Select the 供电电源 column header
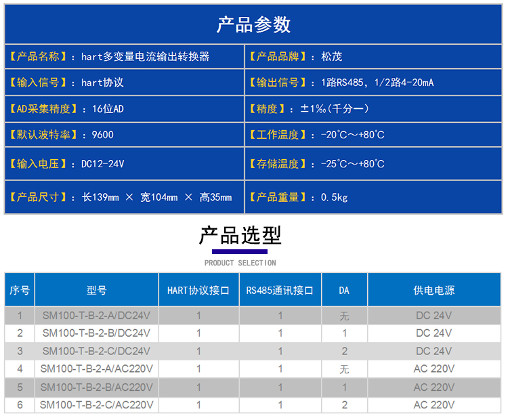The width and height of the screenshot is (508, 420). click(x=433, y=290)
